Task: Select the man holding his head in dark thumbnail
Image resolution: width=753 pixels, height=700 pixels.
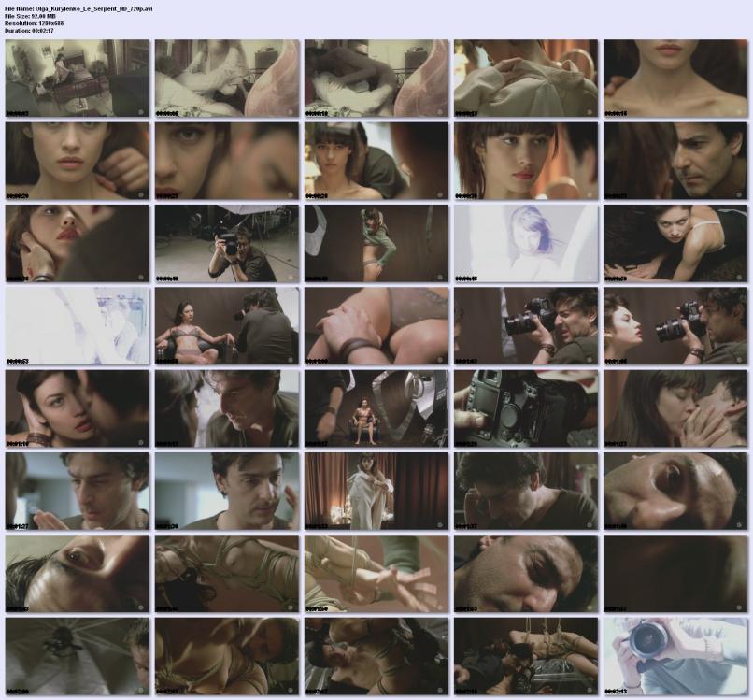Action: pyautogui.click(x=526, y=491)
